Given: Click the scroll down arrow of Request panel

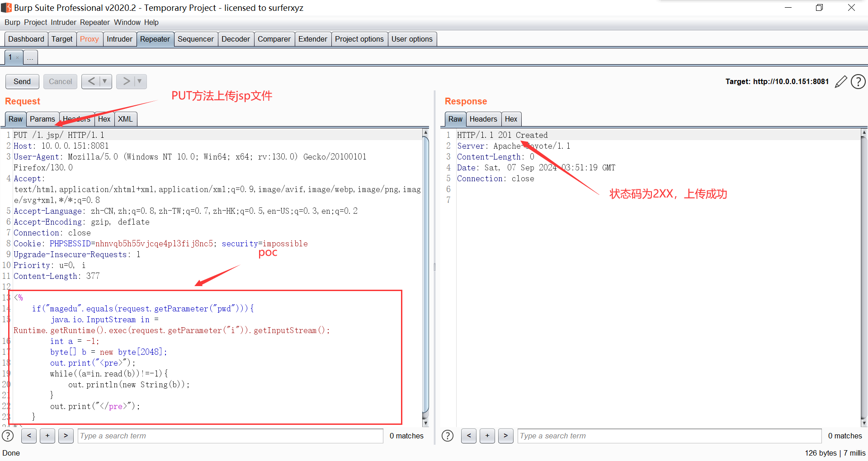Looking at the screenshot, I should click(425, 423).
